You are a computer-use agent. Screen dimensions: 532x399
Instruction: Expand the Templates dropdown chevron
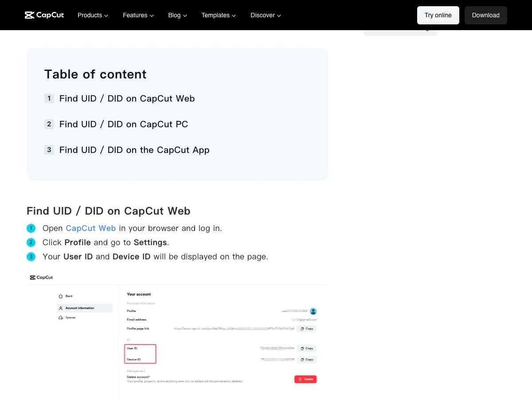pos(234,16)
